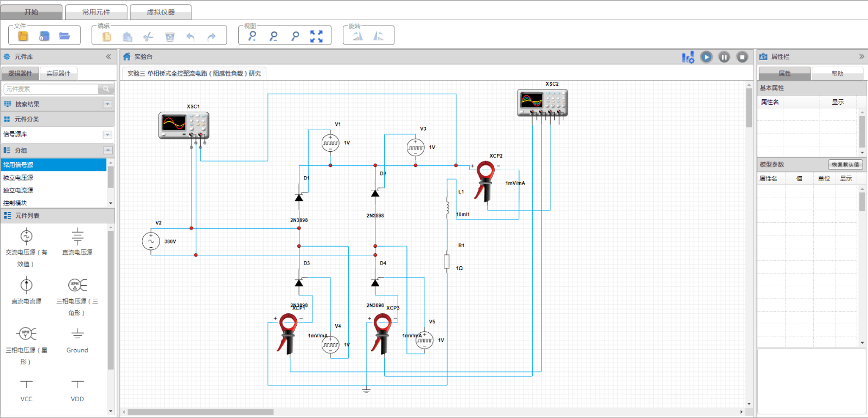Select the 交流电压源 component icon
Viewport: 868px width, 418px height.
(27, 237)
